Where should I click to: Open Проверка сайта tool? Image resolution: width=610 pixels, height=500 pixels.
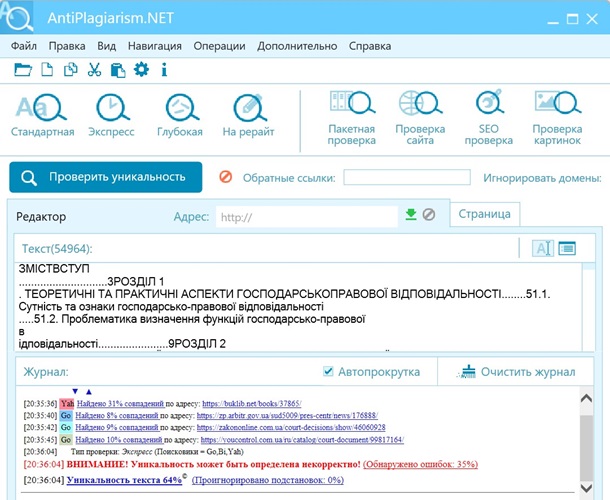[x=420, y=118]
